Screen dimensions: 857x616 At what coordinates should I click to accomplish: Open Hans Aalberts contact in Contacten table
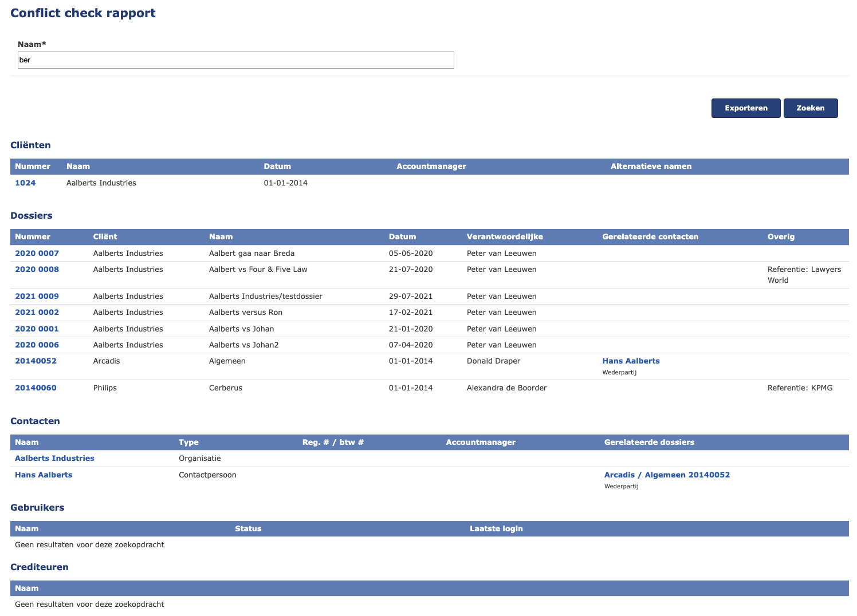click(44, 475)
